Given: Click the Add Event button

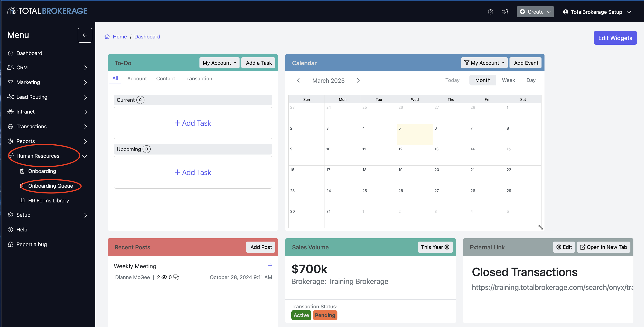Looking at the screenshot, I should pyautogui.click(x=526, y=63).
